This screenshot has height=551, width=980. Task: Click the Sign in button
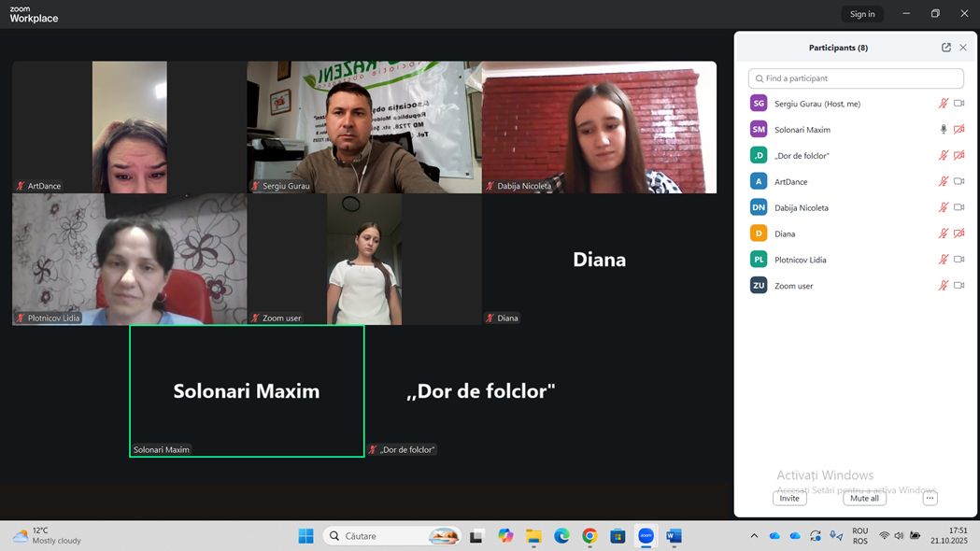tap(861, 14)
